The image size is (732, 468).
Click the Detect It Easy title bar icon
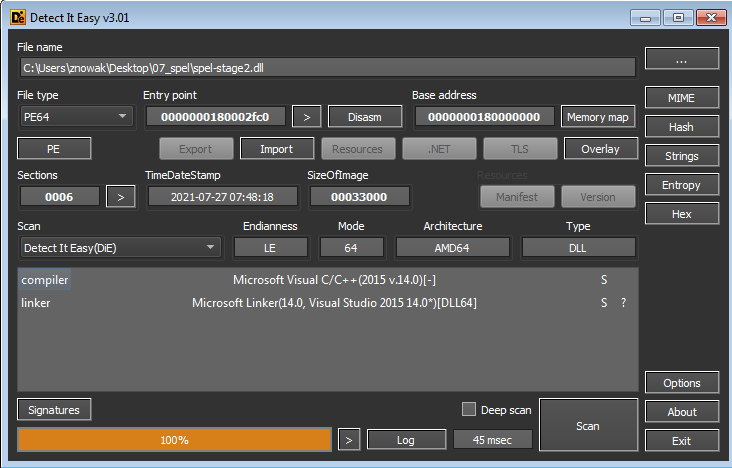click(18, 18)
